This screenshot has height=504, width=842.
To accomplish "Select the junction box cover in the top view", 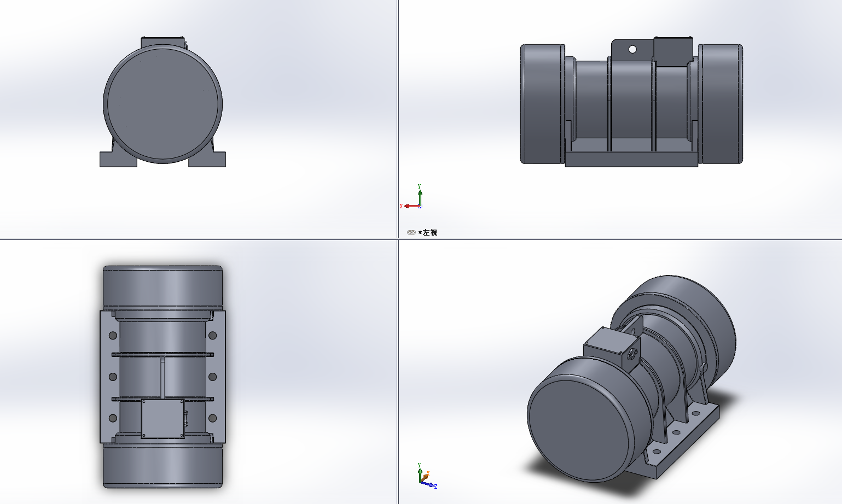I will 163,419.
